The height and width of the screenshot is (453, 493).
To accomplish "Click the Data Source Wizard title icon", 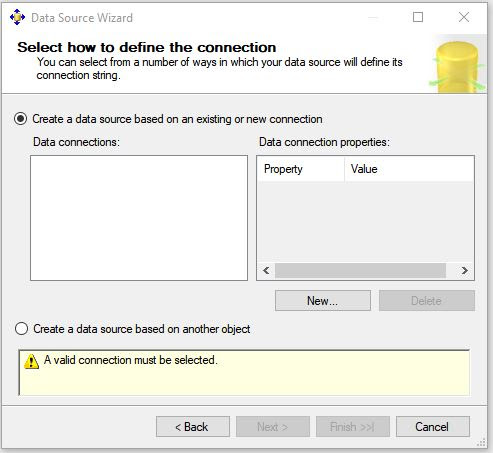I will (17, 17).
